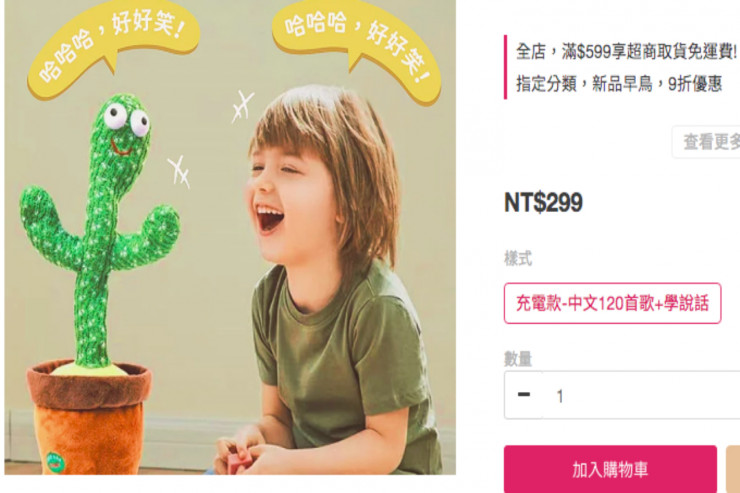Click the white sparkle marks beside cactus
Image resolution: width=740 pixels, height=493 pixels.
[x=178, y=171]
